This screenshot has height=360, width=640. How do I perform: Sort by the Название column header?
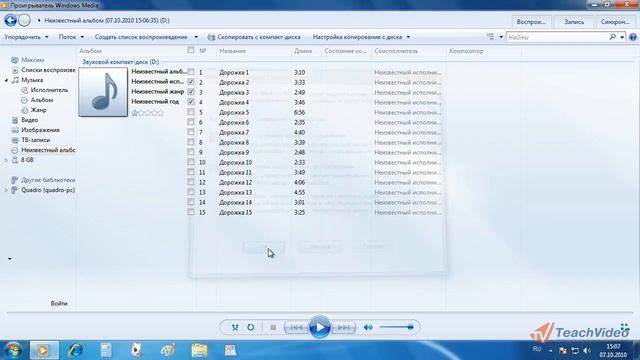[232, 51]
